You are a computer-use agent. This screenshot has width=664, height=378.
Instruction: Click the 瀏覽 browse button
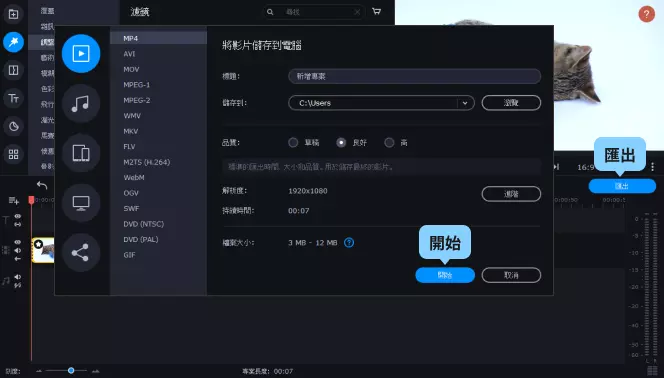(511, 103)
